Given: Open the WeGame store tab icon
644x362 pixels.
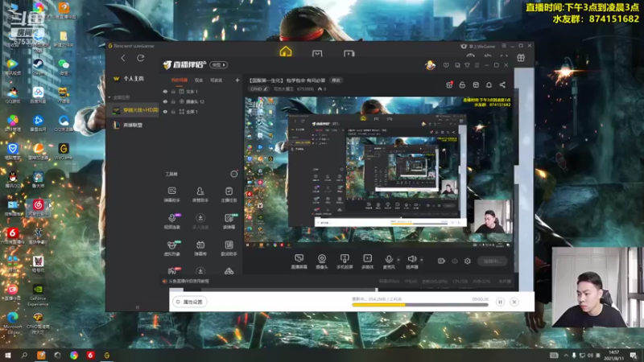Looking at the screenshot, I should tap(317, 53).
